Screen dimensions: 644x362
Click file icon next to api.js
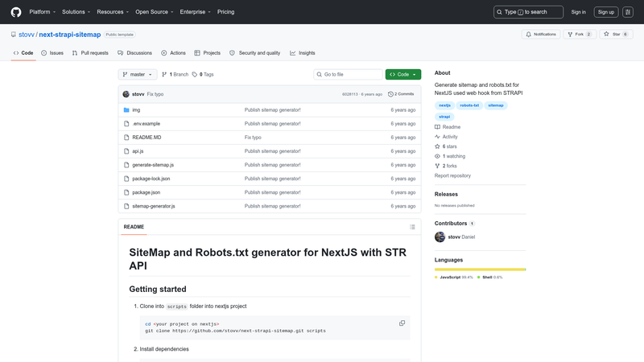coord(126,151)
